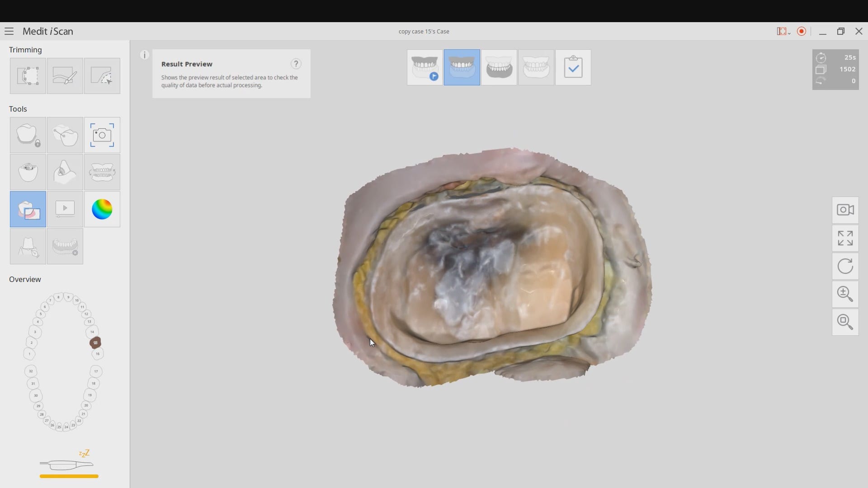Click the scan frame count icon
The width and height of the screenshot is (868, 488).
click(x=821, y=70)
